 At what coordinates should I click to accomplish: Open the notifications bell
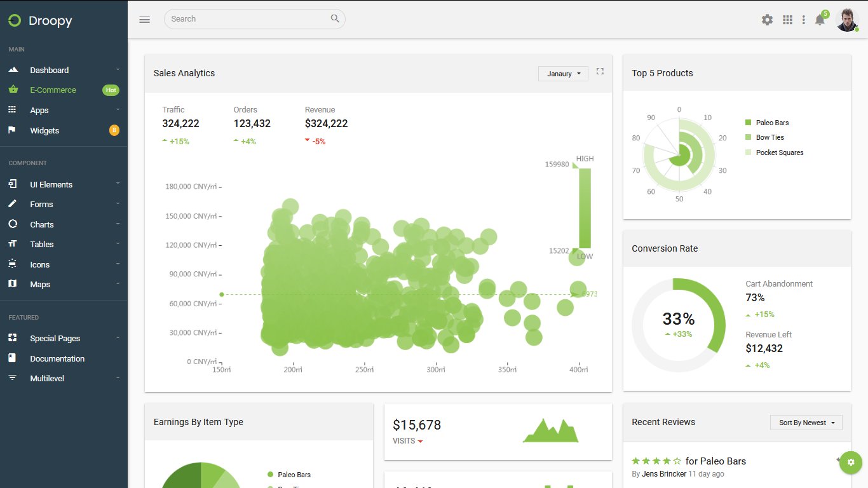(x=820, y=20)
